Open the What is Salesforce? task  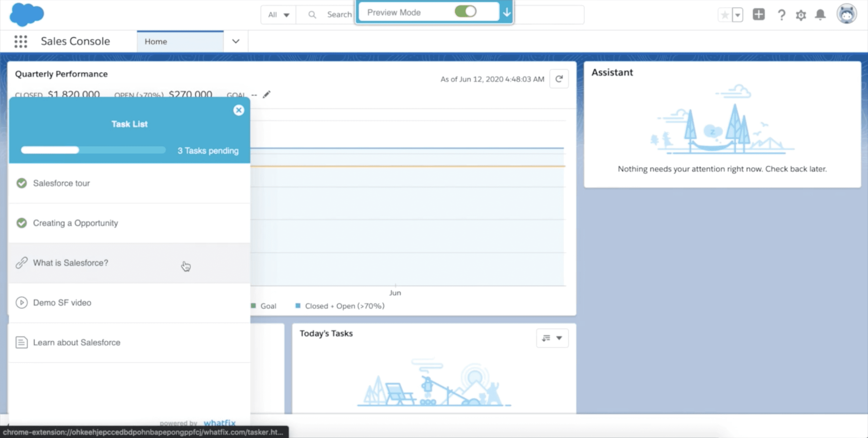pyautogui.click(x=129, y=263)
